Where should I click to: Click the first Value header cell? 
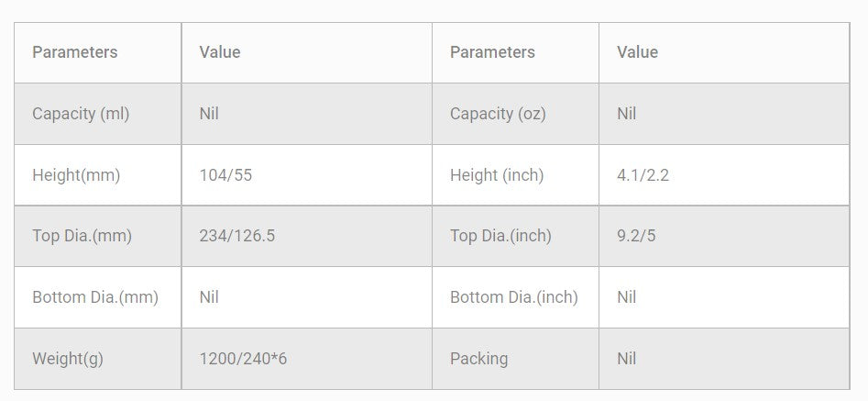[220, 52]
